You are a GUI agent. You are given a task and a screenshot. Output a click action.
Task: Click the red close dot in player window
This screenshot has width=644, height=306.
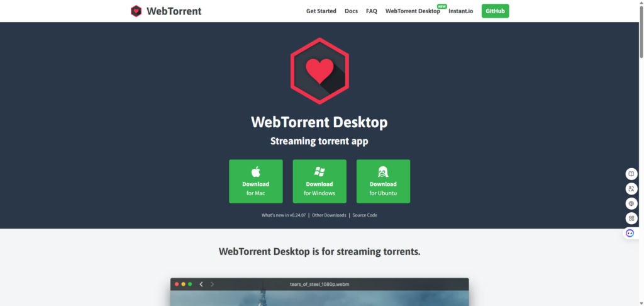pyautogui.click(x=177, y=284)
